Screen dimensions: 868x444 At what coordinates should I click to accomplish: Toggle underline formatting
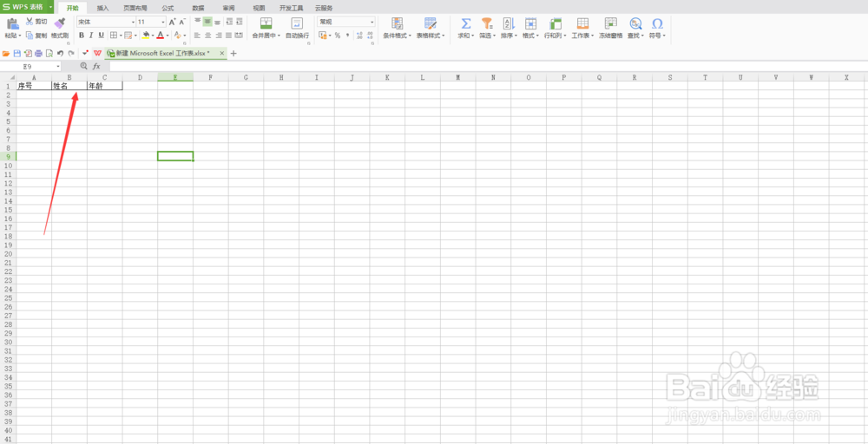pyautogui.click(x=102, y=36)
